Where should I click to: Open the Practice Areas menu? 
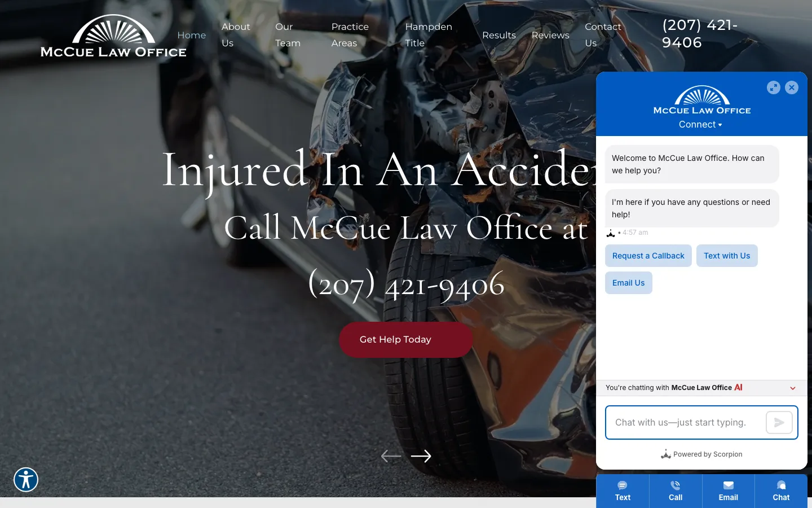click(x=350, y=35)
